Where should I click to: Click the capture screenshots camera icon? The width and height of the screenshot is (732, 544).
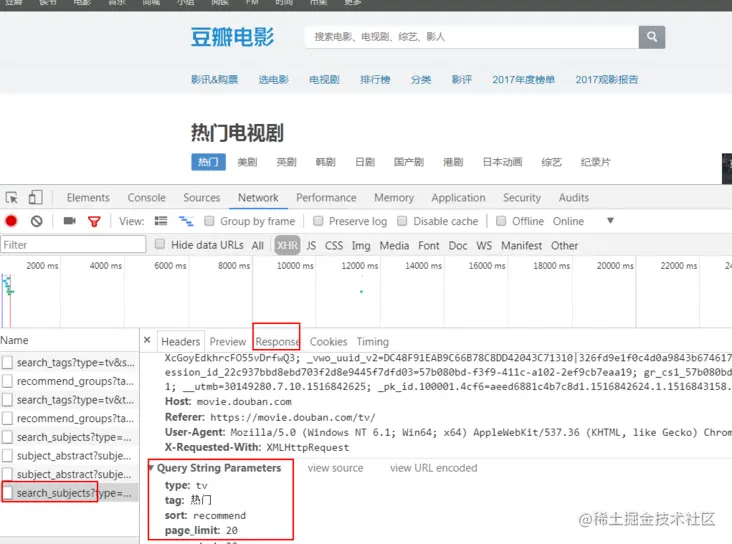pyautogui.click(x=70, y=221)
